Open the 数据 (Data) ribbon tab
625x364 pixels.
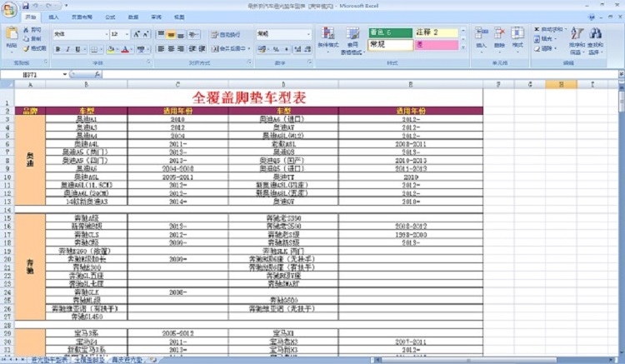point(133,17)
